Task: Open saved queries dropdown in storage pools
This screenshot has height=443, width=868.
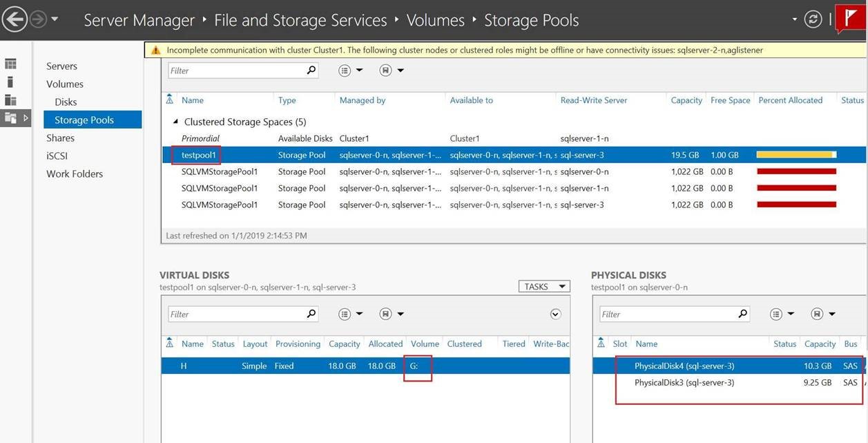Action: point(392,70)
